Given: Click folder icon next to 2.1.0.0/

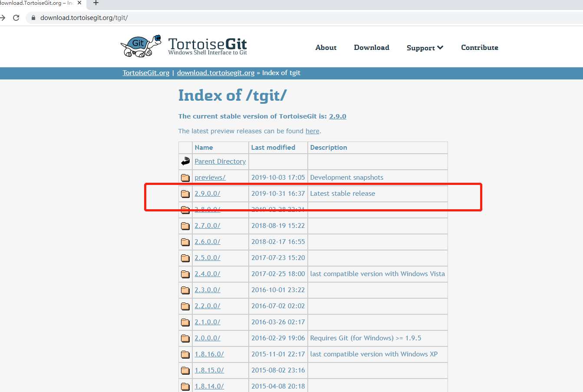Looking at the screenshot, I should (x=185, y=322).
